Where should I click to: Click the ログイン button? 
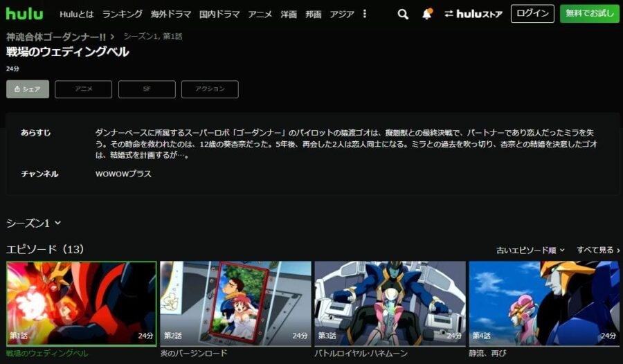[532, 14]
